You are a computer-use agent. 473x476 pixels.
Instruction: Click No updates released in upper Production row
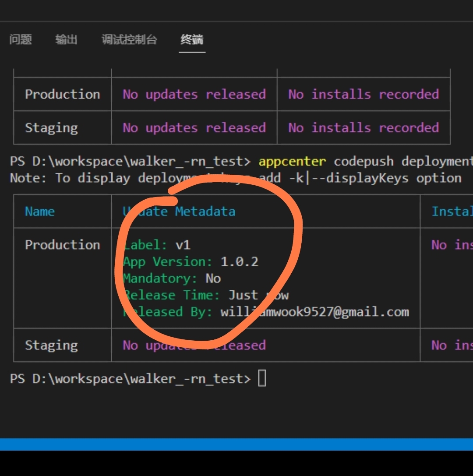194,94
